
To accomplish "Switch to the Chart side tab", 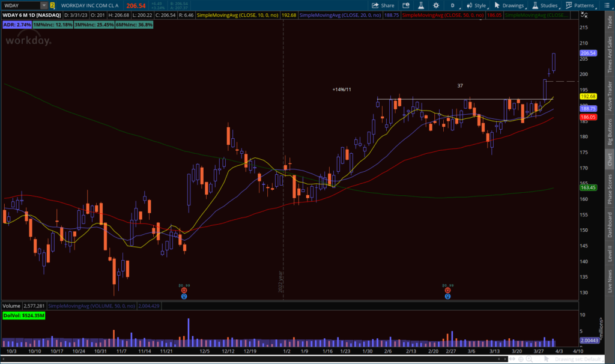I will tap(610, 159).
